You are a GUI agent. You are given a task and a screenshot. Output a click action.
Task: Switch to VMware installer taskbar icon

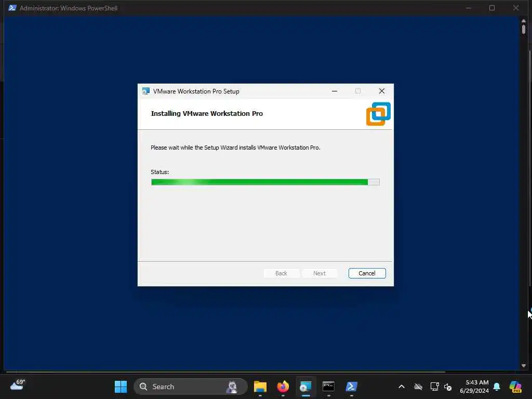[x=305, y=387]
